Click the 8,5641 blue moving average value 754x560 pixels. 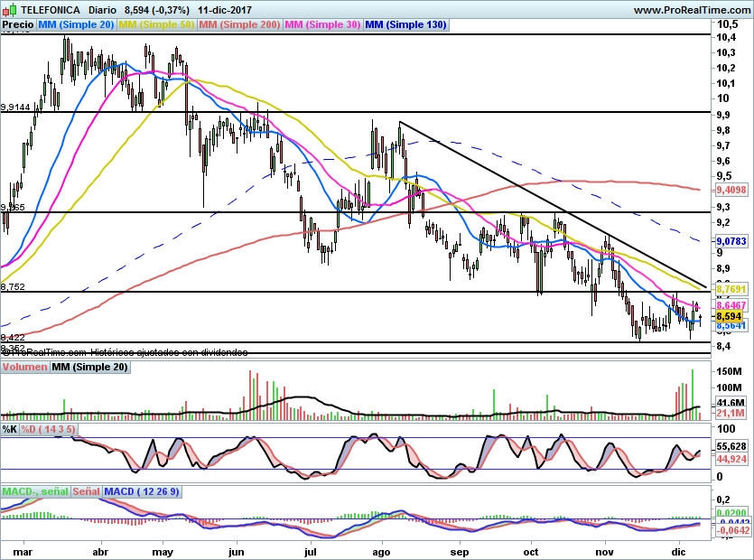pyautogui.click(x=731, y=326)
